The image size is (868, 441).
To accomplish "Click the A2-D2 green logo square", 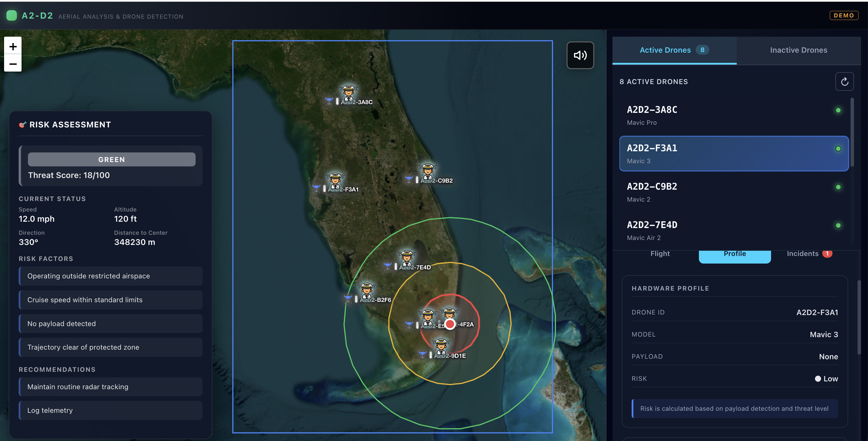I will click(11, 15).
